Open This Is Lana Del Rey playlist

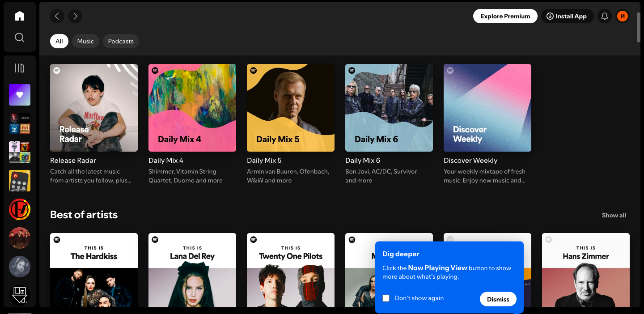point(192,270)
